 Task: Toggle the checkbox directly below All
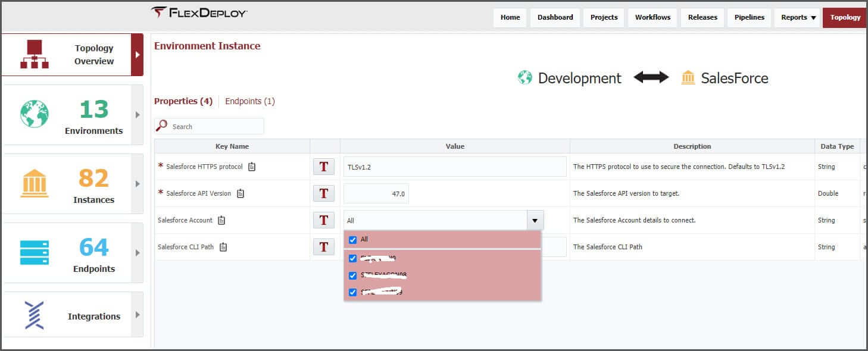(352, 258)
